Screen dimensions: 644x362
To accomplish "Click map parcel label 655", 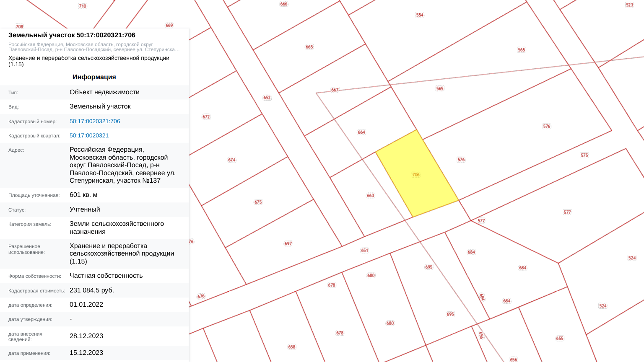I will pyautogui.click(x=560, y=339).
